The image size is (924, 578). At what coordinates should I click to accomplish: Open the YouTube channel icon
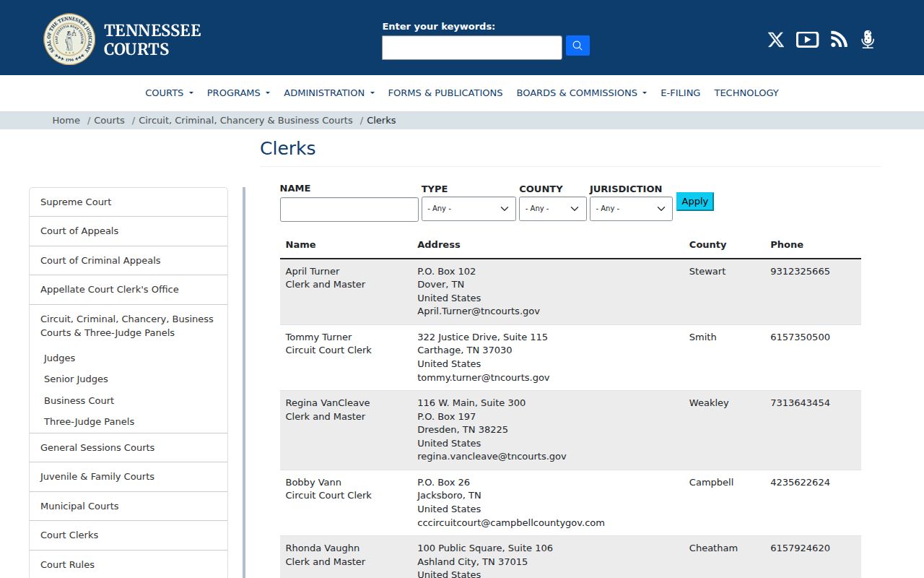[x=807, y=40]
